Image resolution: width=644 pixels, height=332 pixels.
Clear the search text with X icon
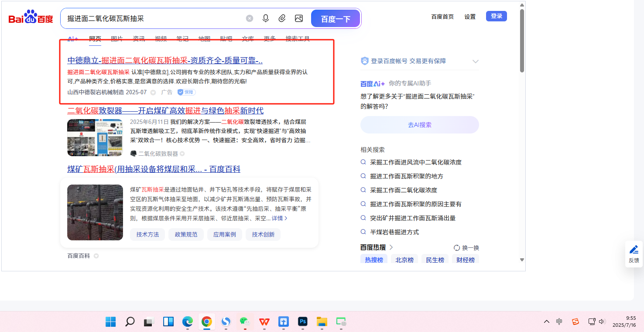(250, 18)
